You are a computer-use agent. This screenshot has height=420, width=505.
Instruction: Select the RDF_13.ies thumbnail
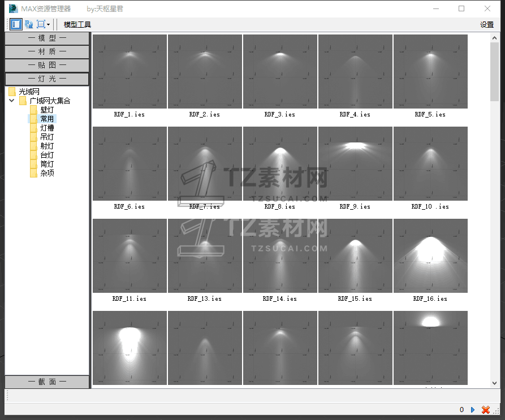(205, 256)
